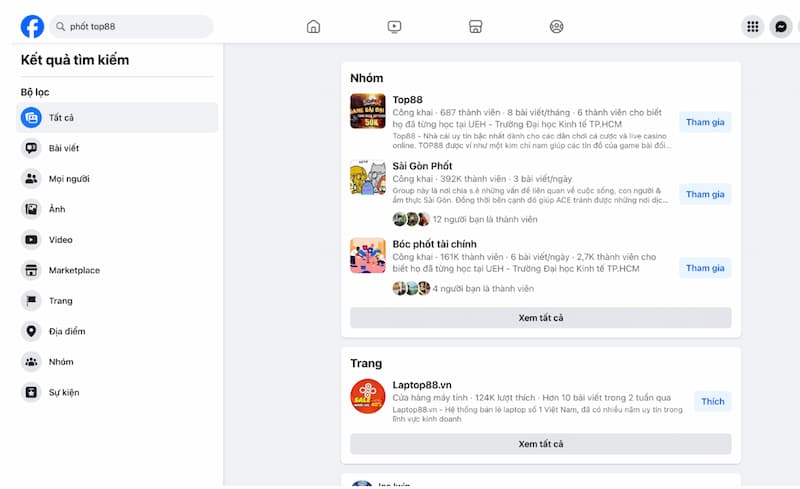This screenshot has height=489, width=800.
Task: Click the magnifier icon in search box
Action: tap(60, 27)
